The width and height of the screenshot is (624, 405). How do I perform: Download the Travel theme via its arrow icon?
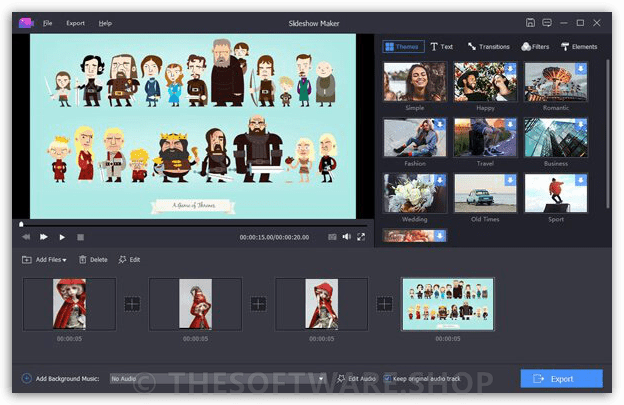click(510, 124)
